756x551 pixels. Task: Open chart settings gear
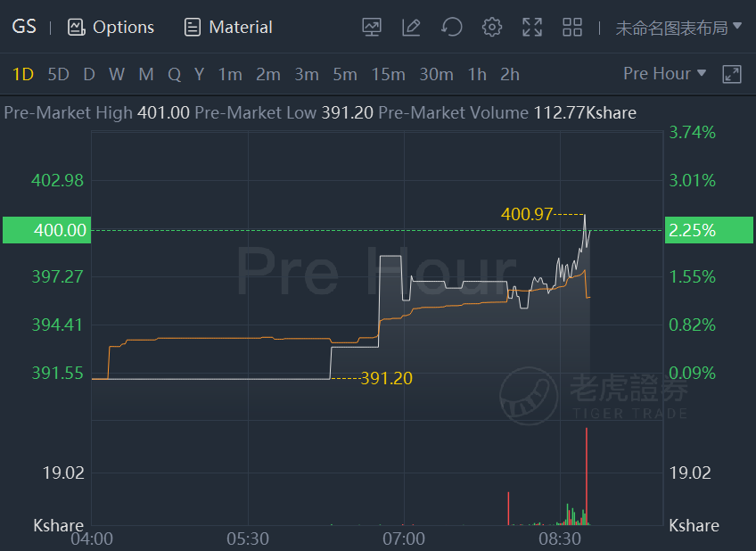tap(492, 27)
